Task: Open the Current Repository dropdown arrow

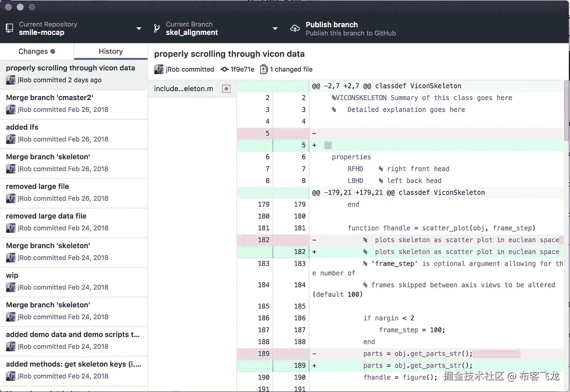Action: 139,28
